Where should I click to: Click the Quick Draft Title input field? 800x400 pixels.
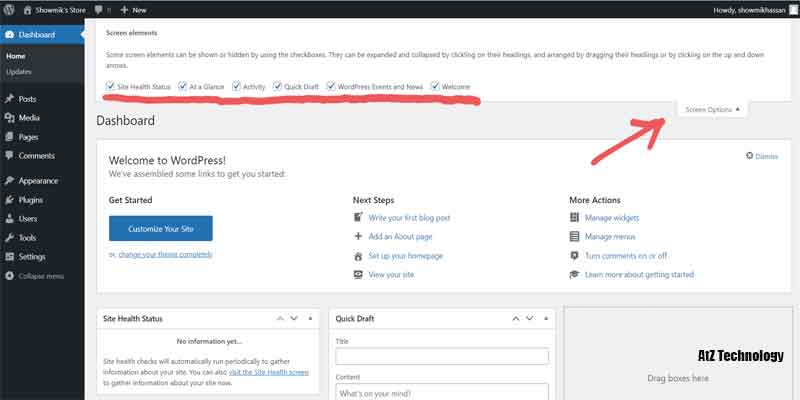click(x=442, y=356)
